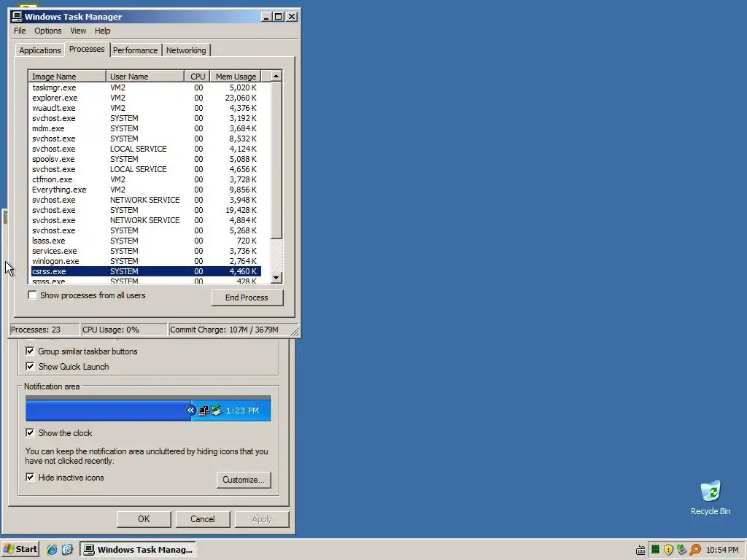
Task: Select svchost.exe with 19,428 K memory
Action: click(145, 210)
